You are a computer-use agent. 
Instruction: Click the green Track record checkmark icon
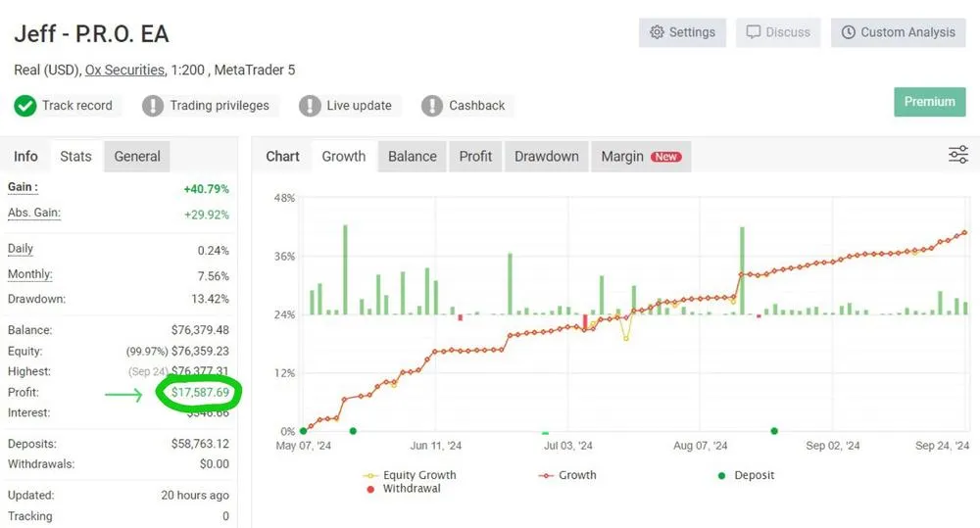(25, 106)
